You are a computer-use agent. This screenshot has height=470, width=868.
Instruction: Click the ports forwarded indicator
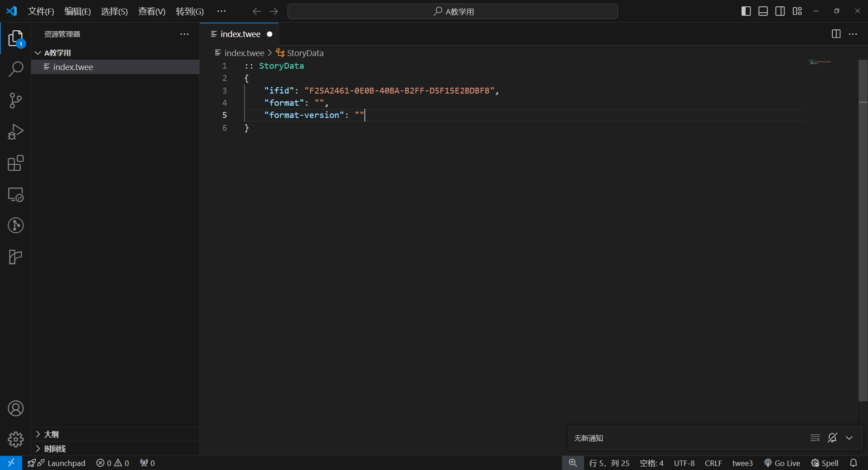tap(147, 463)
